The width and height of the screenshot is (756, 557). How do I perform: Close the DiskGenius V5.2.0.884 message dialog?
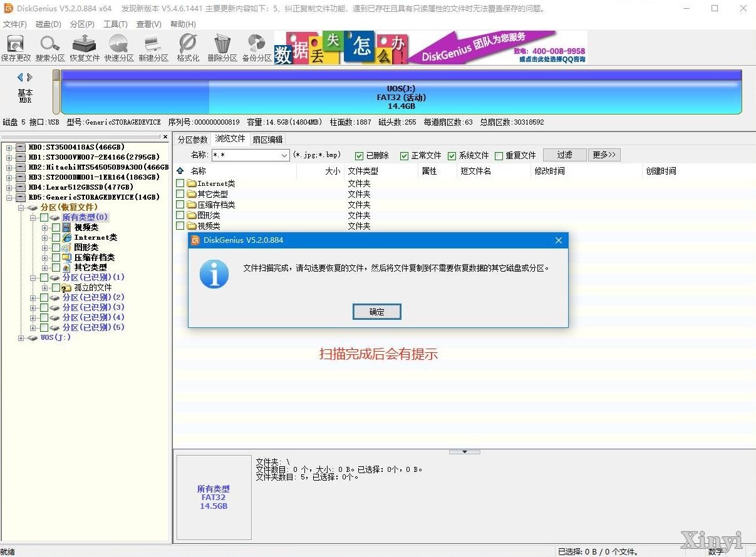point(559,240)
